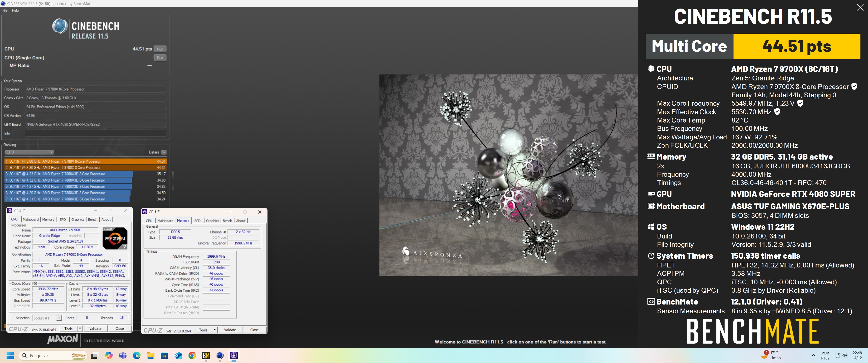This screenshot has height=363, width=868.
Task: Click the verified shield next to CPUID
Action: [854, 86]
